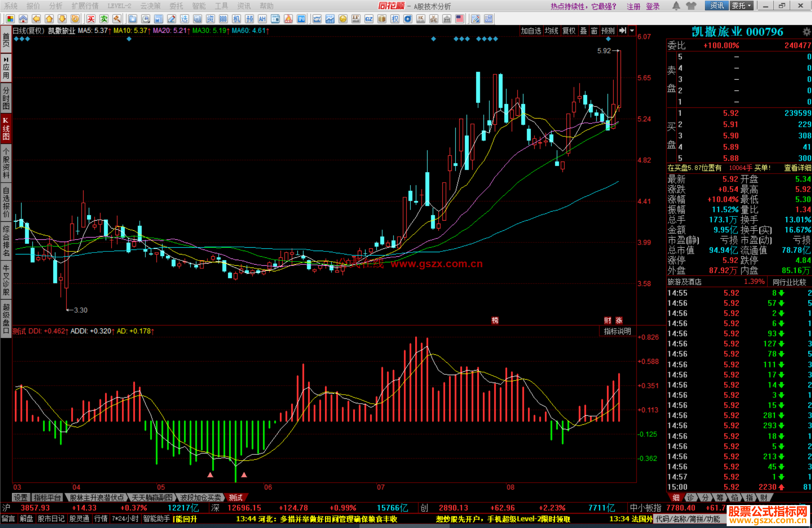Switch to 天天躺赢副图 indicator tab
812x528 pixels.
point(152,498)
